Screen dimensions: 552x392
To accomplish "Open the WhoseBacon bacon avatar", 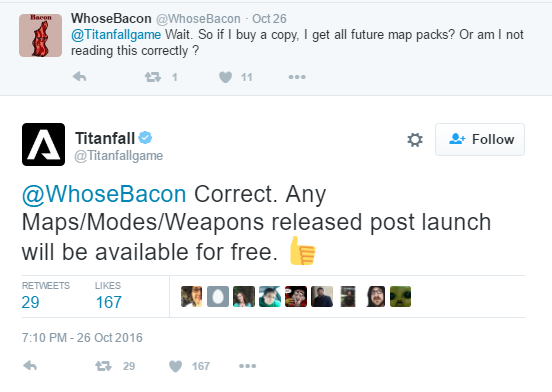I will coord(40,35).
